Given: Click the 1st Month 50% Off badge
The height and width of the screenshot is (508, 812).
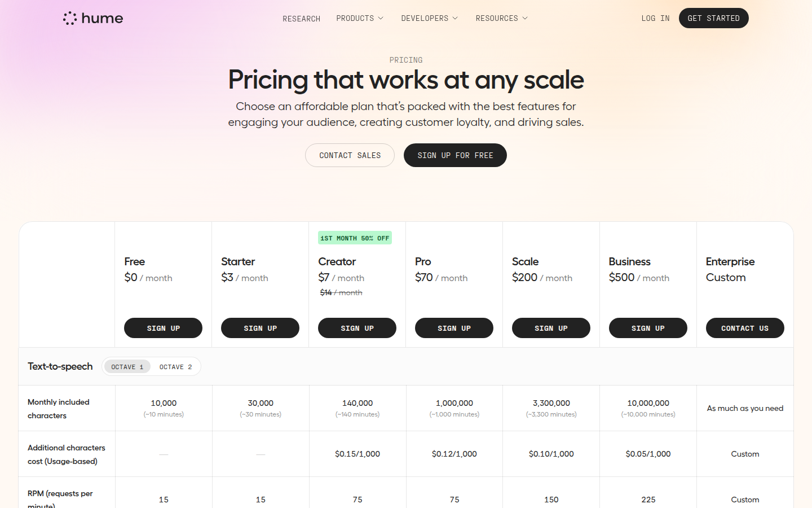Looking at the screenshot, I should tap(355, 238).
